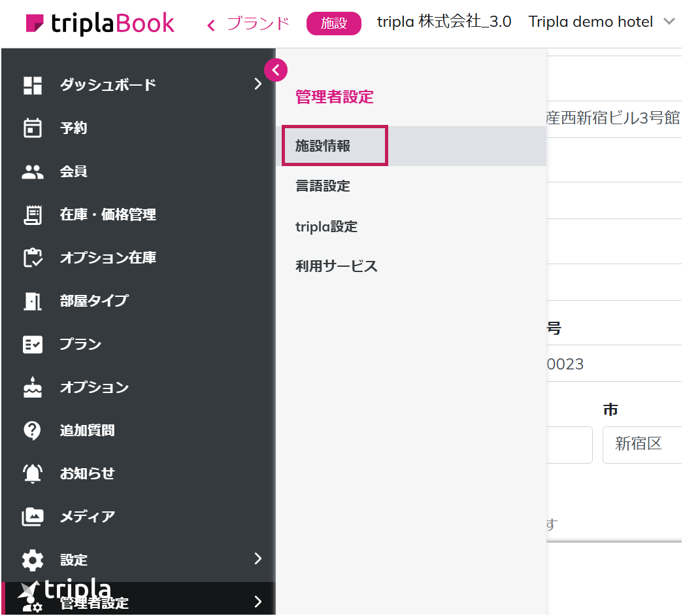
Task: Click Tripla demo hotel facility name
Action: tap(590, 22)
